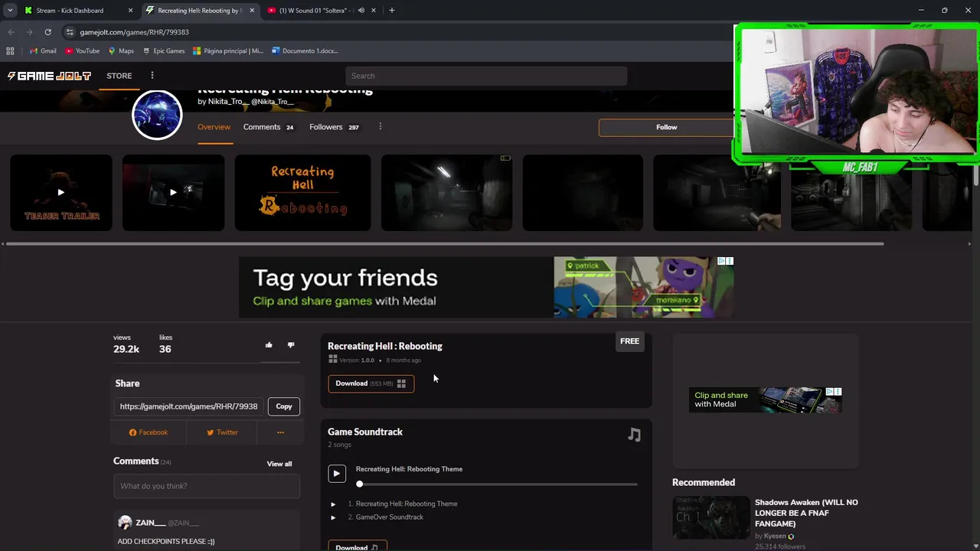Reload the current page

pos(47,32)
